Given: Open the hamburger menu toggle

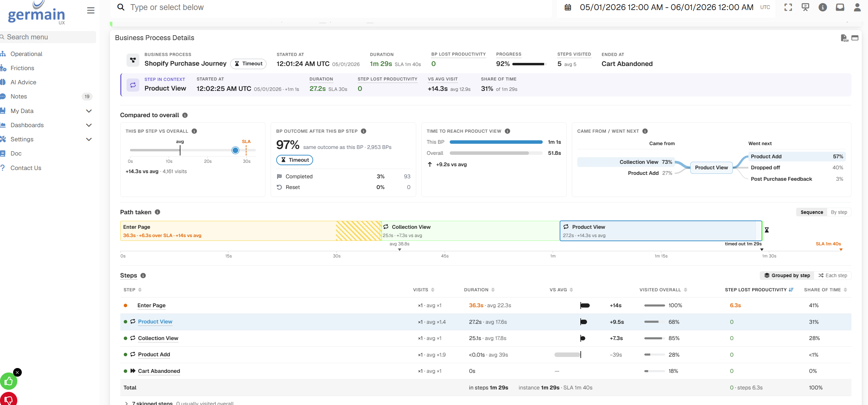Looking at the screenshot, I should coord(91,10).
